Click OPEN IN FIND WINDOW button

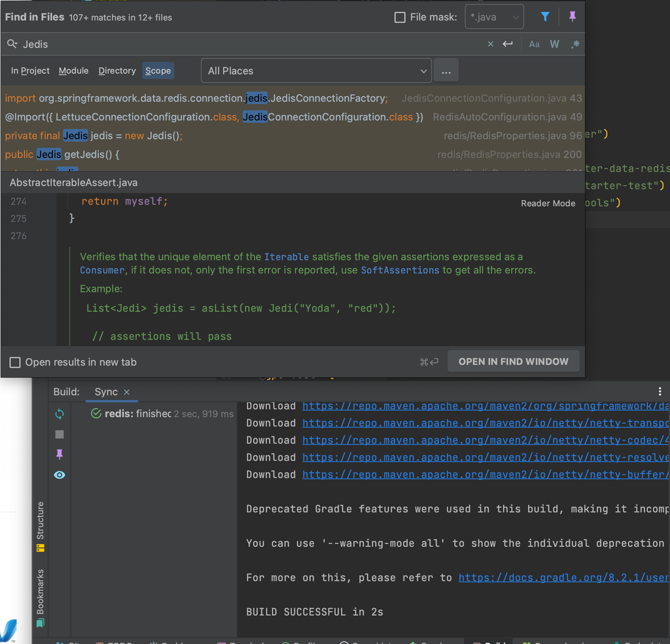click(513, 362)
